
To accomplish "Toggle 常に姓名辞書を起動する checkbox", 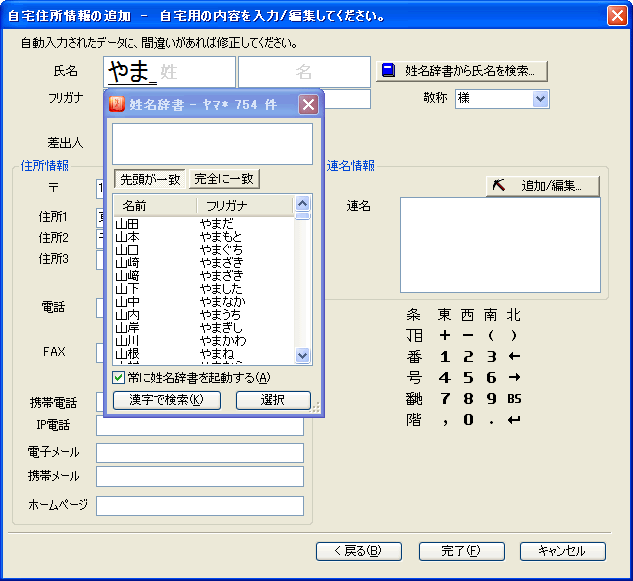I will [x=119, y=377].
